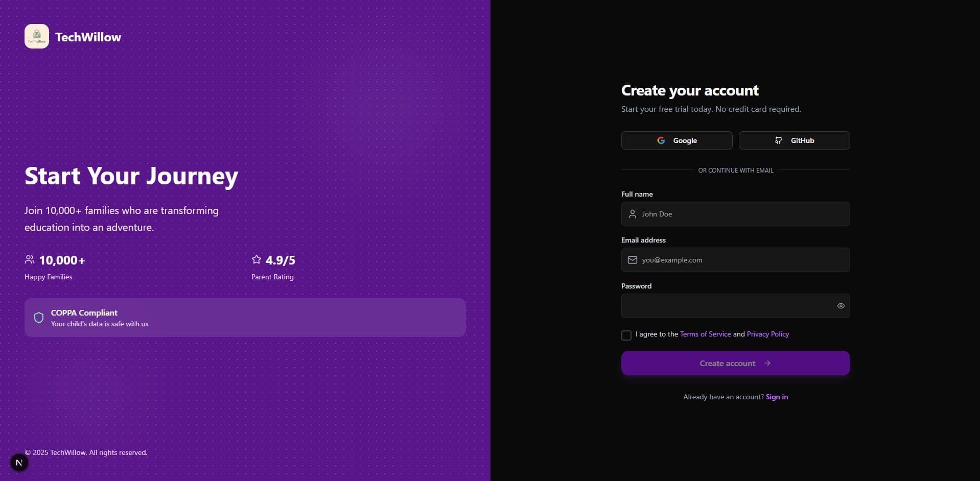
Task: Show the password using the eye toggle
Action: click(840, 305)
